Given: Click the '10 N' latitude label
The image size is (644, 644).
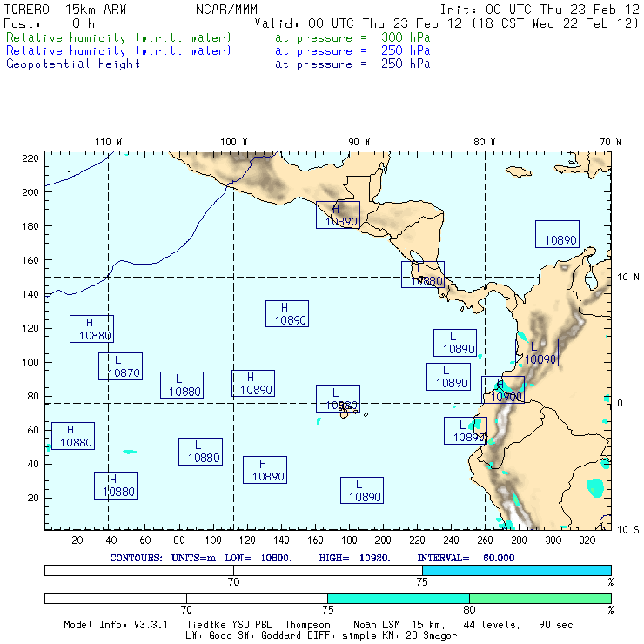Looking at the screenshot, I should [x=628, y=278].
